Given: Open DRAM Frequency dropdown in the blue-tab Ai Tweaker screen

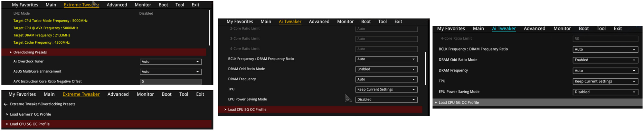Looking at the screenshot, I should pyautogui.click(x=605, y=71).
